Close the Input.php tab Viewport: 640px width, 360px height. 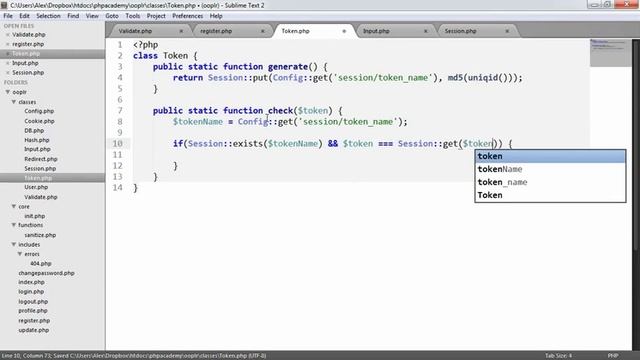[x=426, y=31]
